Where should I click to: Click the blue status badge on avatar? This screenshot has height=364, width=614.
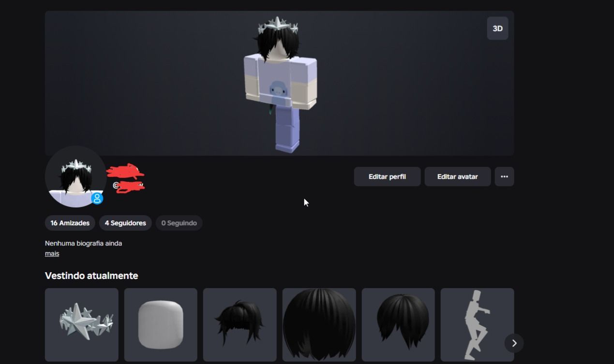pos(97,198)
